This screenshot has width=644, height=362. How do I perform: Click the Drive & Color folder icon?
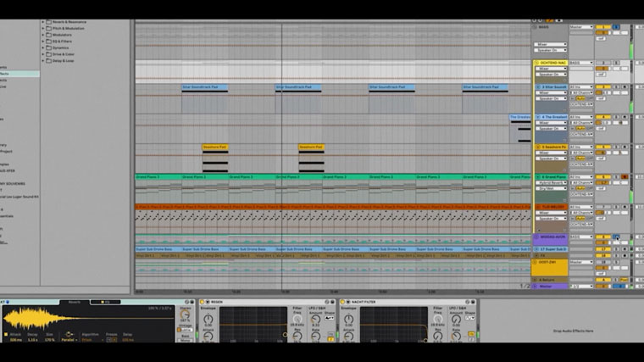49,54
